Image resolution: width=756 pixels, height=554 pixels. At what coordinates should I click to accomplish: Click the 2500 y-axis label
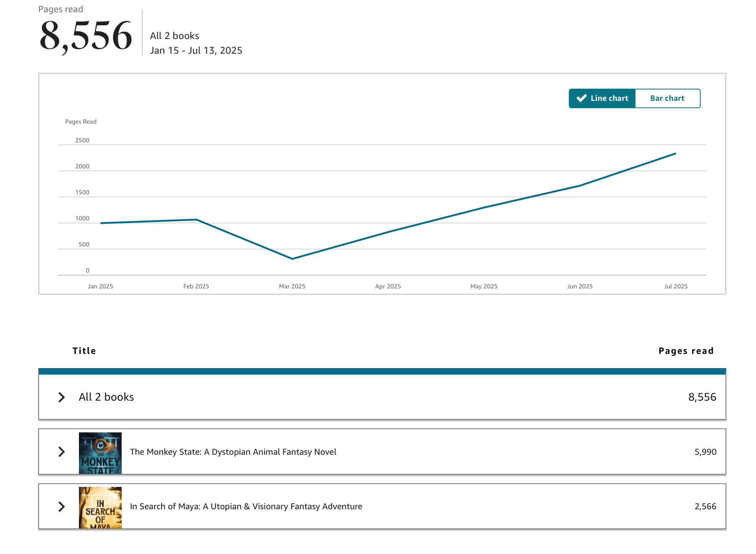[82, 140]
